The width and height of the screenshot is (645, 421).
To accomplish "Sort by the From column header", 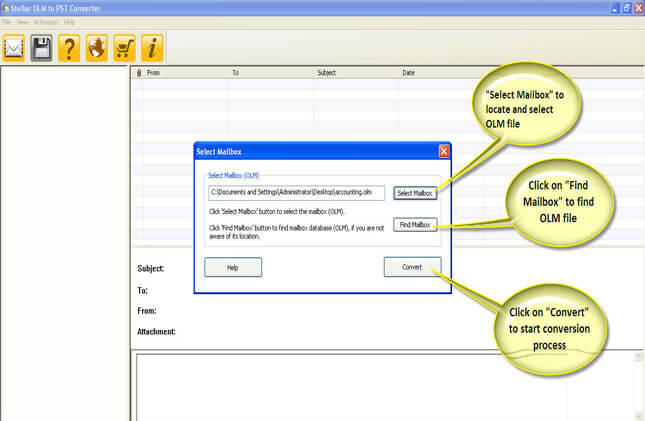I will (x=186, y=73).
